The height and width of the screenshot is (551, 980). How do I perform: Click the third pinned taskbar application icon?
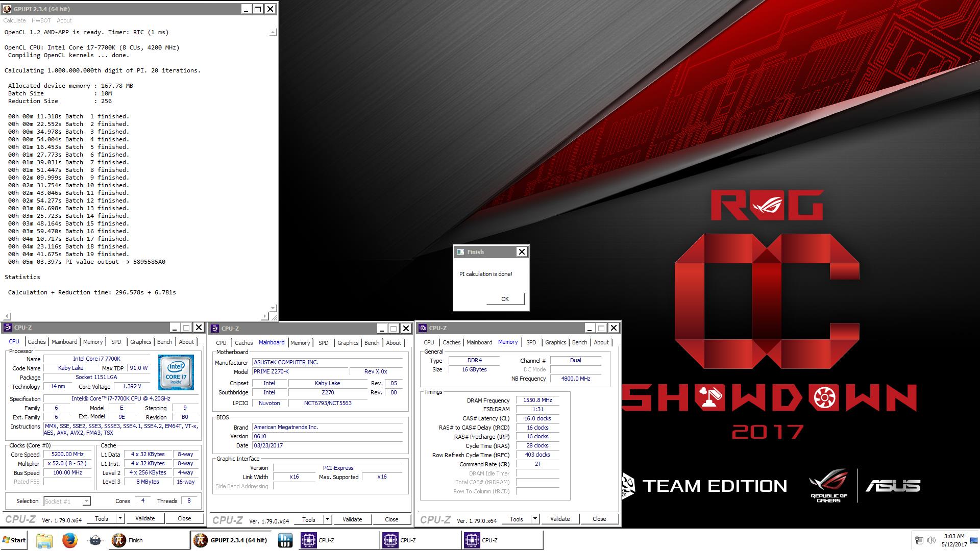click(95, 540)
